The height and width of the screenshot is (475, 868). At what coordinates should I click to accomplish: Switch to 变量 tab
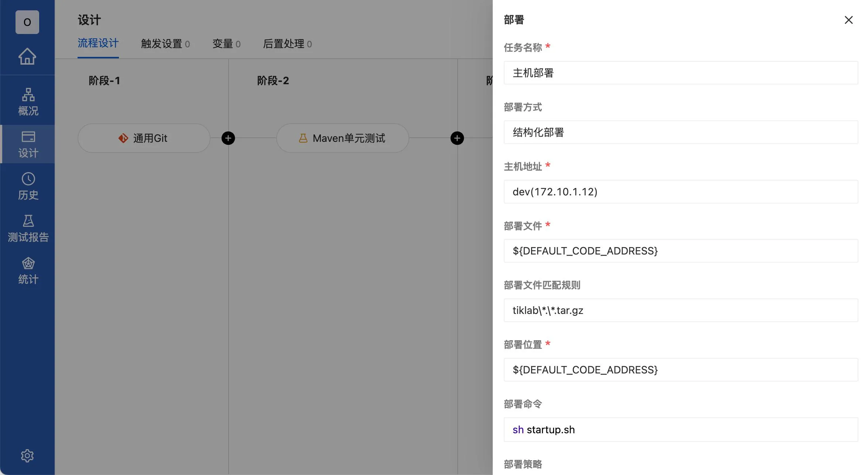pos(226,44)
